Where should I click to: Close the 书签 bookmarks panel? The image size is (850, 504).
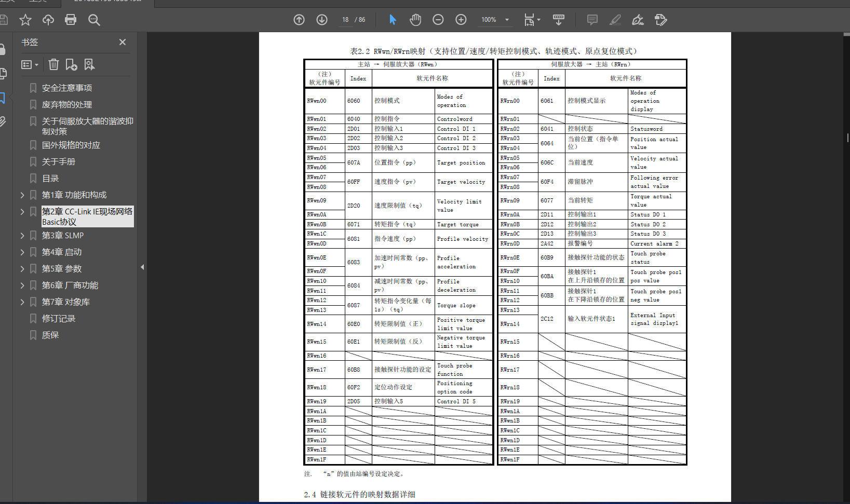point(123,42)
